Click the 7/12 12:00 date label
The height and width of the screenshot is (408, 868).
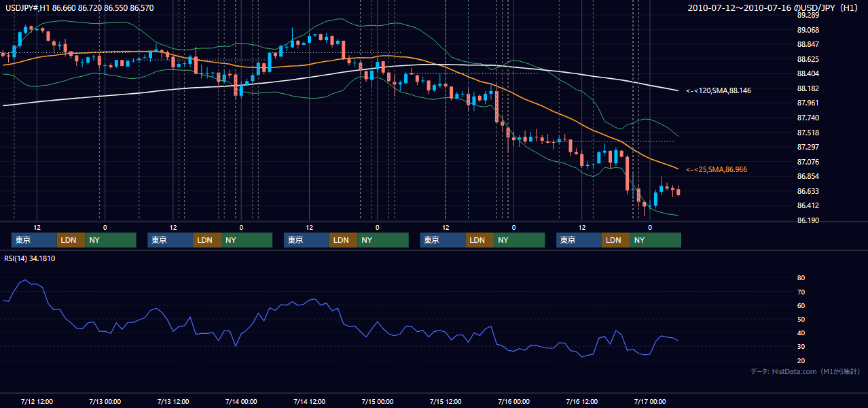tap(37, 401)
